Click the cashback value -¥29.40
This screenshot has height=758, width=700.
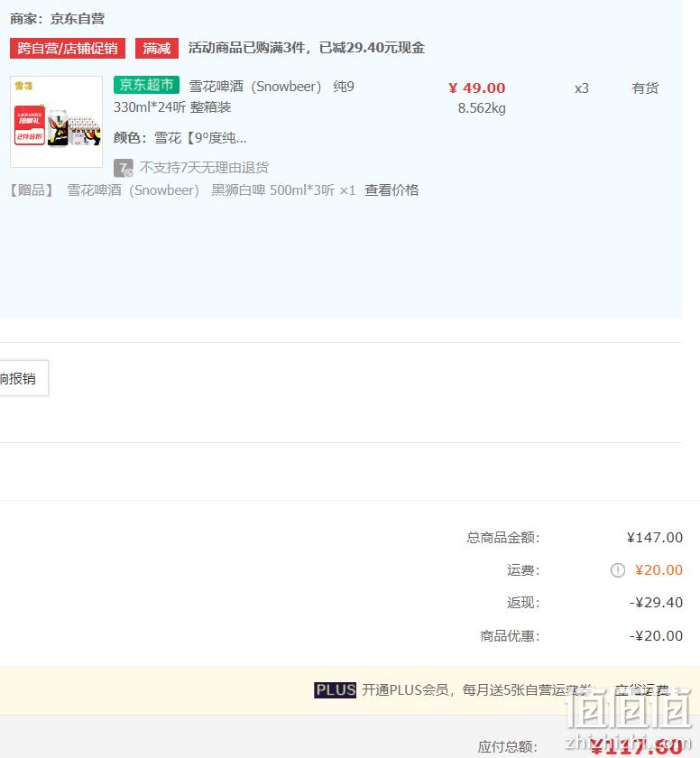click(x=656, y=603)
